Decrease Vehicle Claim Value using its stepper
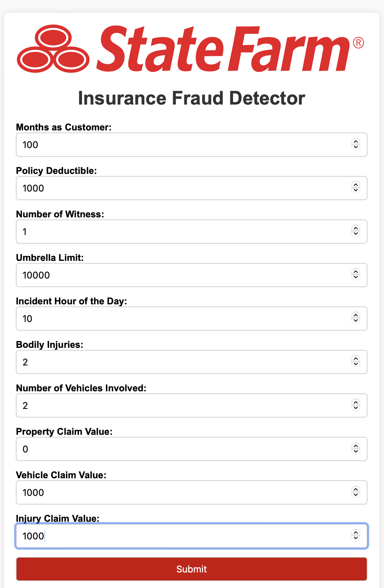Image resolution: width=384 pixels, height=588 pixels. click(x=356, y=495)
